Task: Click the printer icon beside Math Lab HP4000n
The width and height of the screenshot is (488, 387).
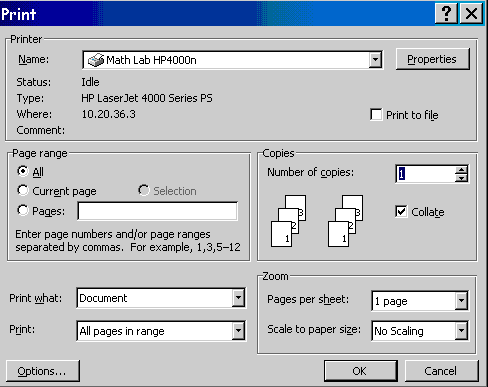Action: (x=96, y=60)
